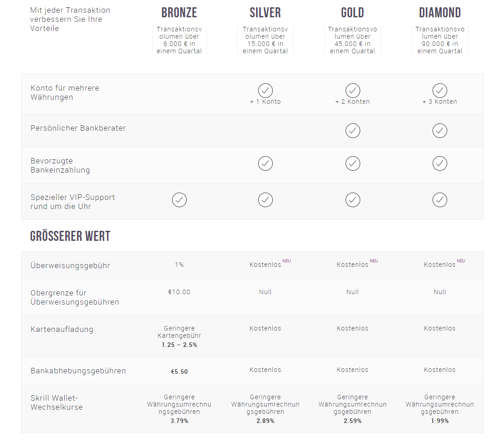Screen dimensions: 500x448
Task: Click Gold checkmark above '+ 2 Konten'
Action: pyautogui.click(x=352, y=91)
